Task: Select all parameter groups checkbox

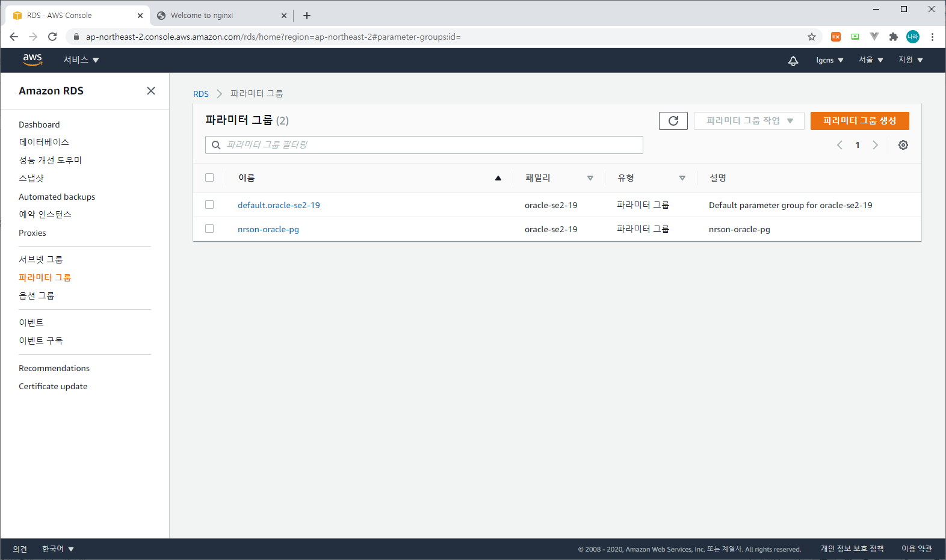Action: point(209,177)
